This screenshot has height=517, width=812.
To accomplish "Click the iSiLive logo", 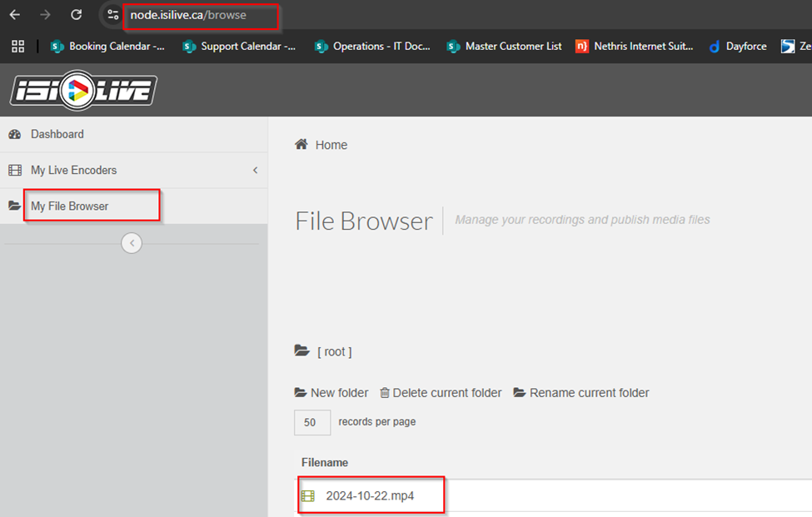I will [x=83, y=91].
